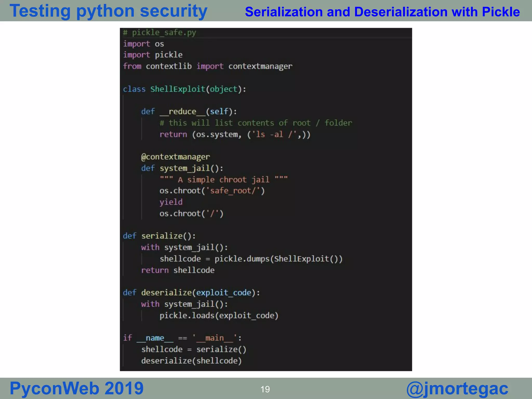
Task: Click the docstring 'A simple chroot jail'
Action: click(x=224, y=180)
